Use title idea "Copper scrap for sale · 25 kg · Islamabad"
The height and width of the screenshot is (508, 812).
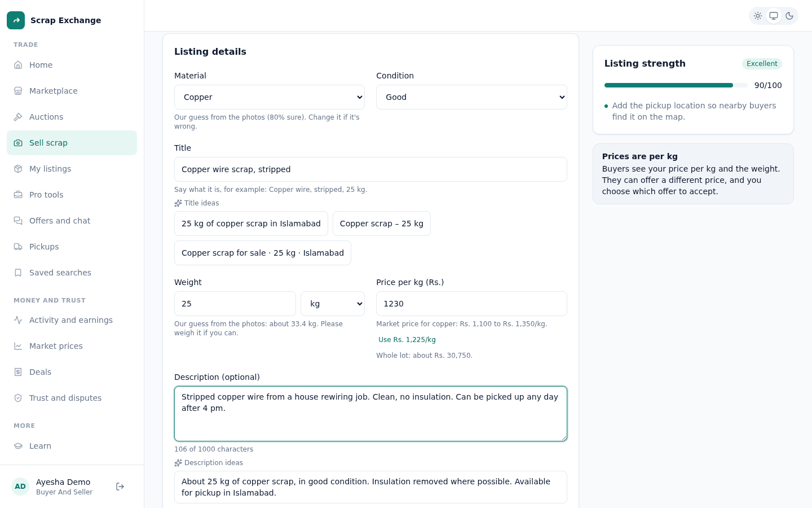263,253
